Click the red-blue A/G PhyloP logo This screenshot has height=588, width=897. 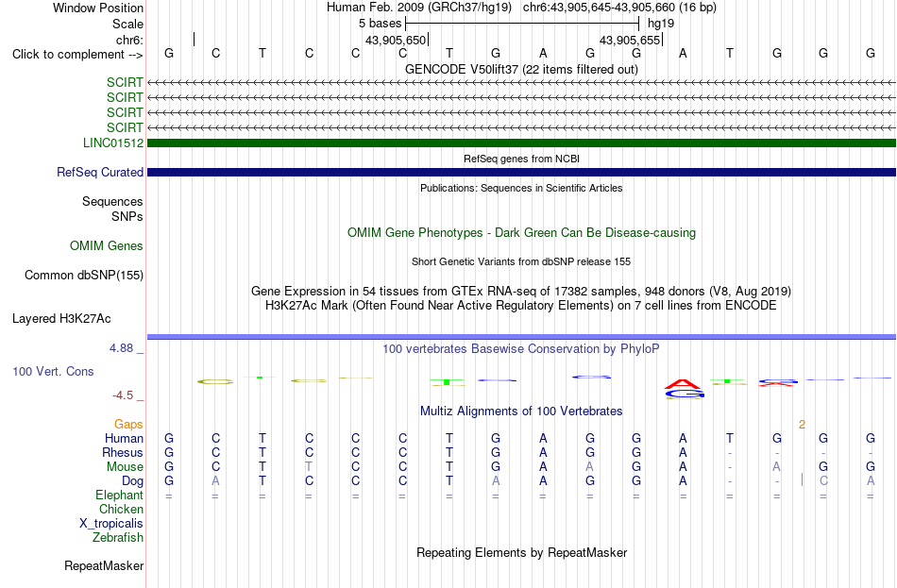coord(685,388)
